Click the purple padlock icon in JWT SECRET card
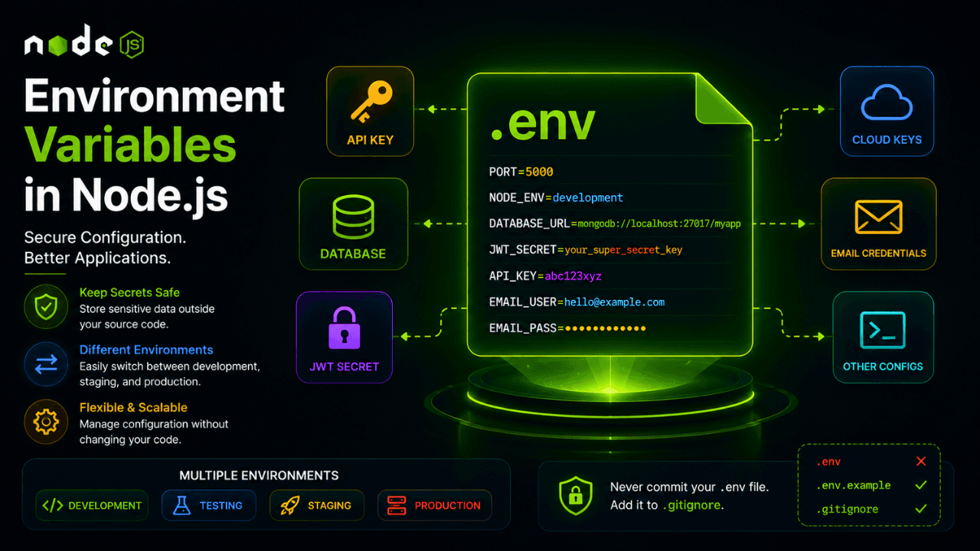This screenshot has height=551, width=980. click(344, 328)
